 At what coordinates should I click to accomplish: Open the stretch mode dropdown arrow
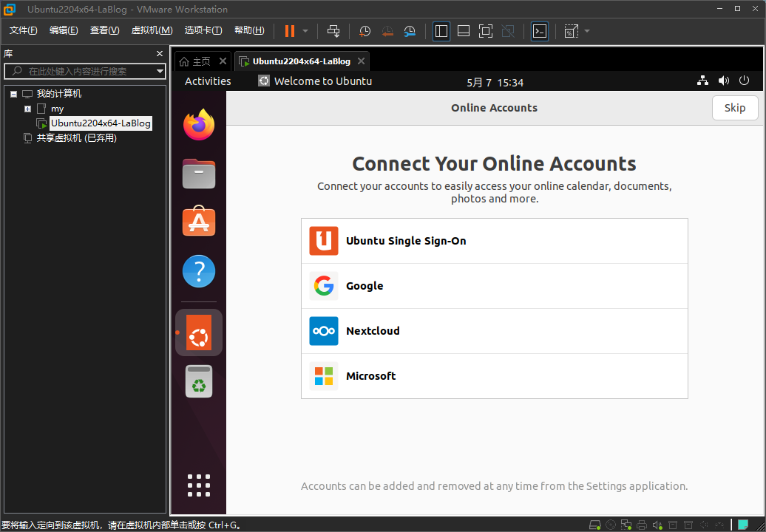tap(587, 31)
